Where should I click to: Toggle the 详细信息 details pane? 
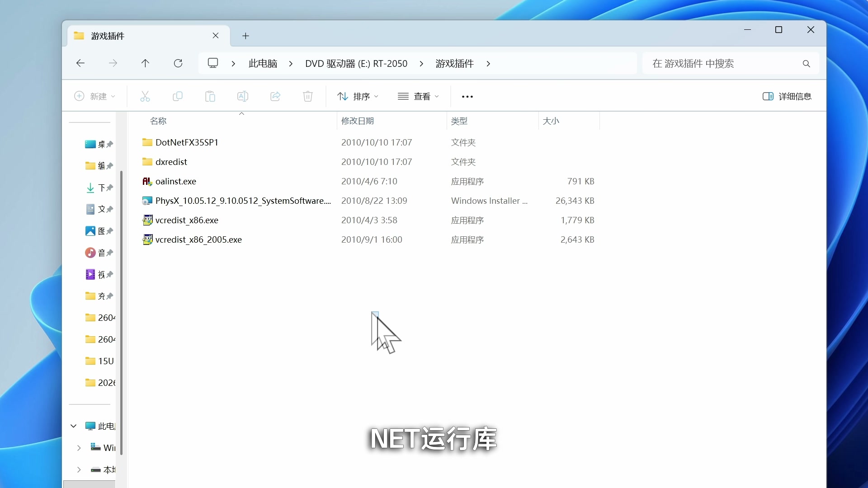click(x=787, y=96)
